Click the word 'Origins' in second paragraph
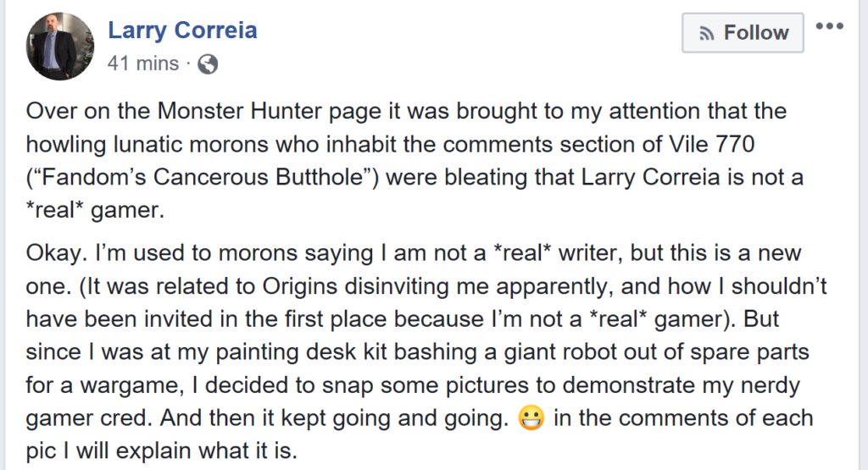Screen dimensions: 868x470 point(299,286)
